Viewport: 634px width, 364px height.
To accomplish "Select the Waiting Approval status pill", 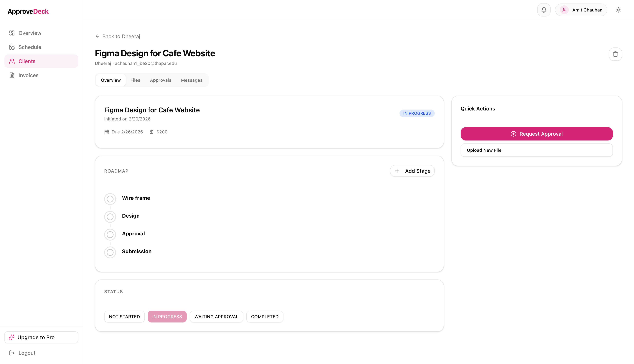I will (216, 316).
